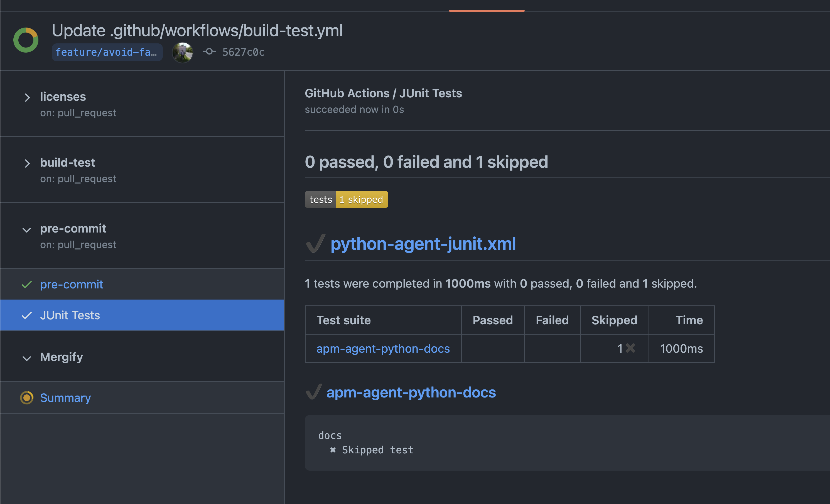Expand the build-test workflow chevron

coord(27,164)
